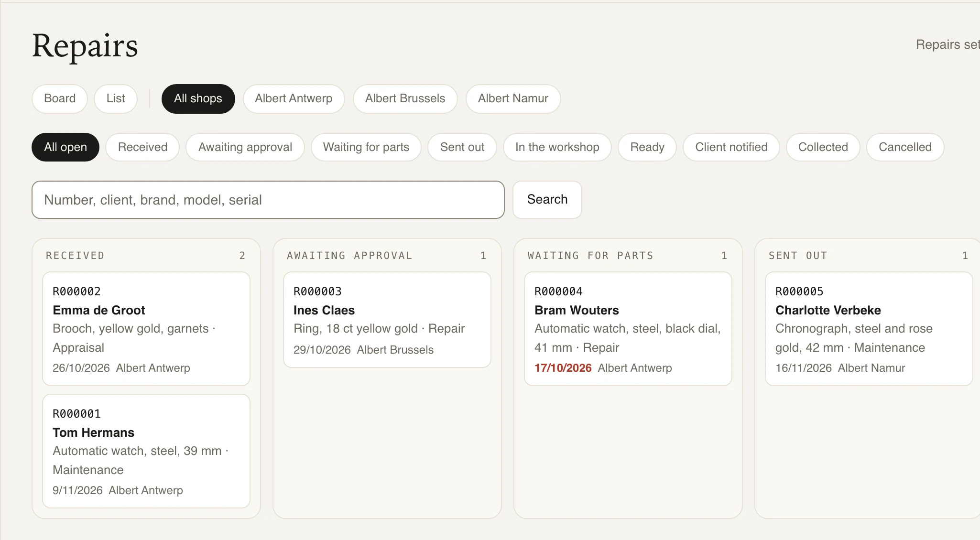Screen dimensions: 980x540
Task: Filter by Sent out status
Action: click(462, 147)
